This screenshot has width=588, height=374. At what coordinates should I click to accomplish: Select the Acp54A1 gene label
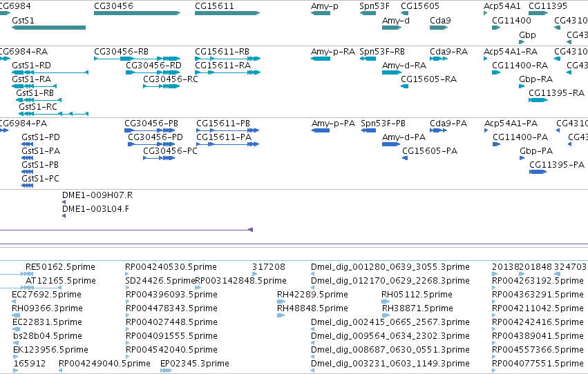(502, 6)
